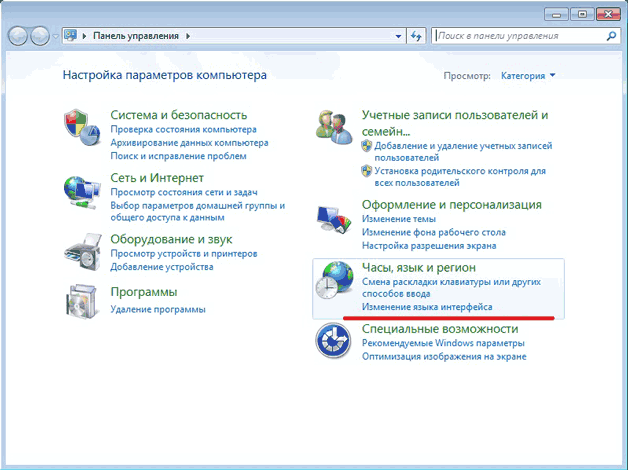Open 'Оформление и персонализация' category
The image size is (628, 470).
[451, 205]
